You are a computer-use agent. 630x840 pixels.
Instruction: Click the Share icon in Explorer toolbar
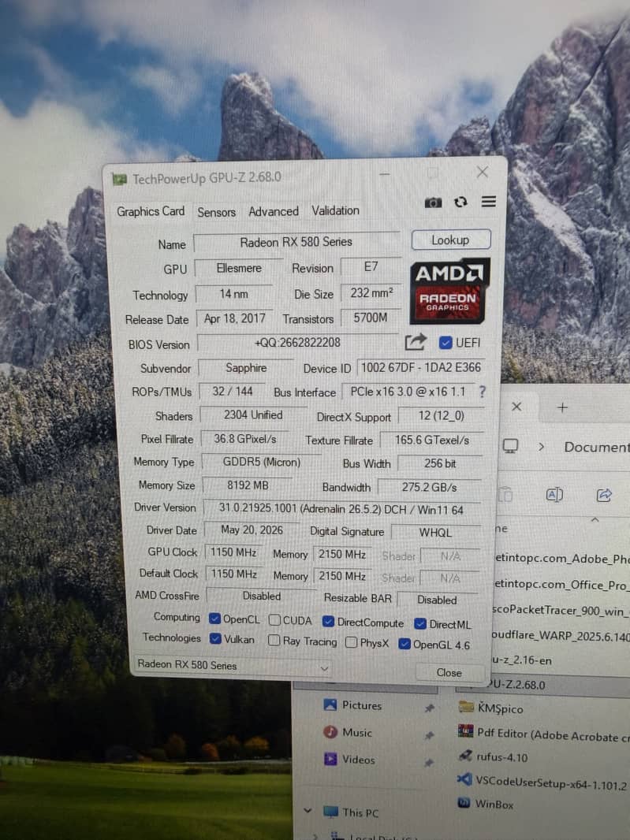pyautogui.click(x=604, y=495)
